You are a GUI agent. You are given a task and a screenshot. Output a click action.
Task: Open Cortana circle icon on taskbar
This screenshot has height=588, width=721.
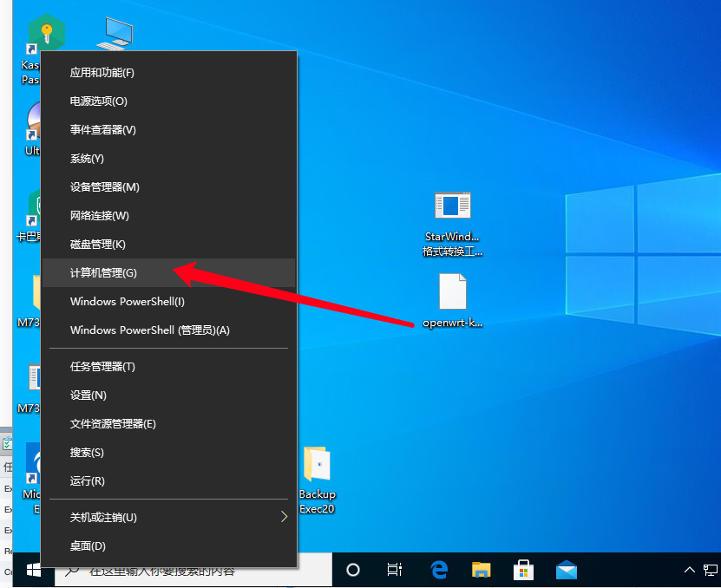coord(352,570)
